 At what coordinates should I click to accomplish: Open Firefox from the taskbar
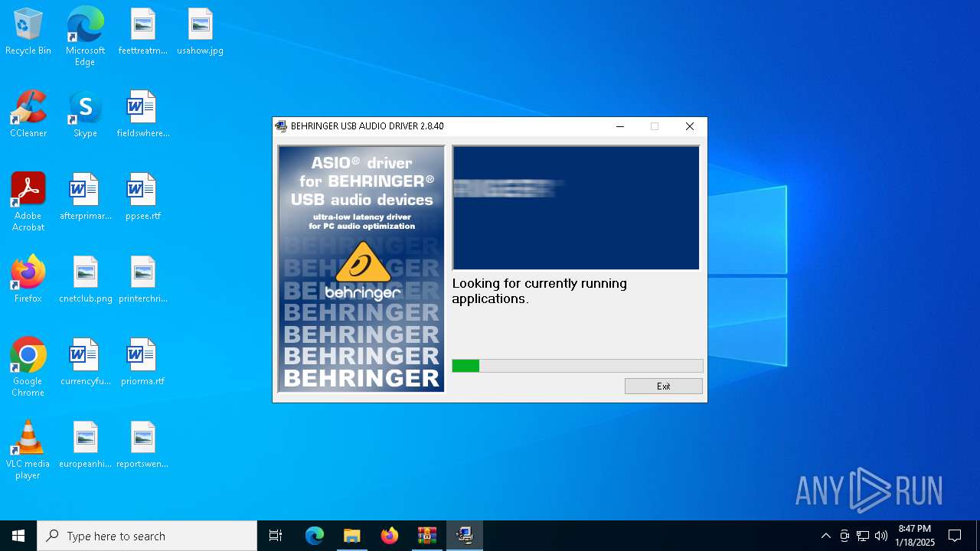tap(390, 536)
